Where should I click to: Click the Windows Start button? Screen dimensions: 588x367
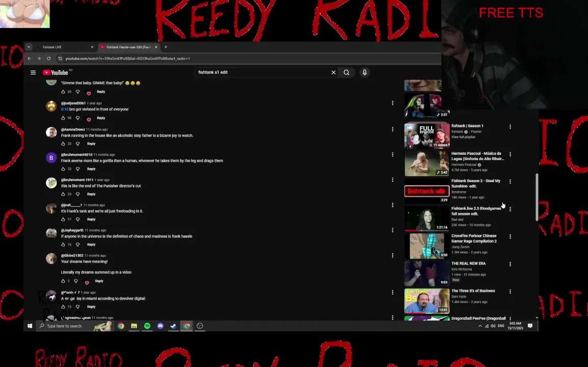tap(30, 326)
